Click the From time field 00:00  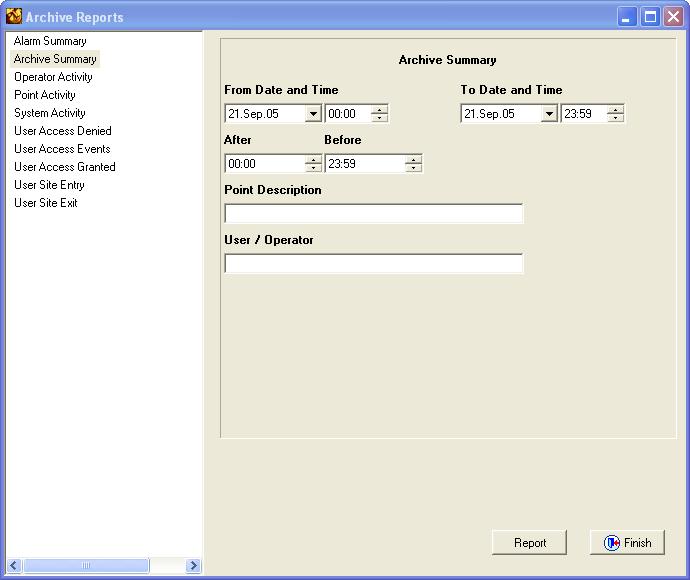coord(348,114)
